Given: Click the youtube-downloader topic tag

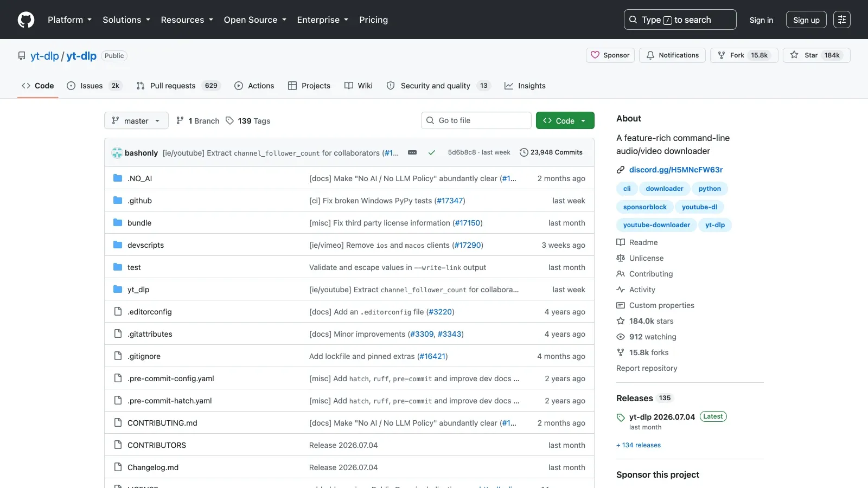Looking at the screenshot, I should (656, 225).
